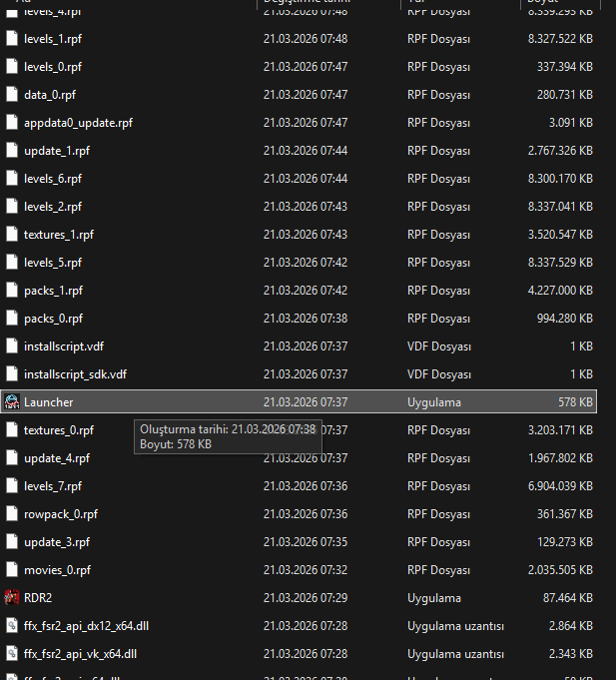Viewport: 616px width, 680px height.
Task: Select the file name textures_1.rpf
Action: pos(59,235)
